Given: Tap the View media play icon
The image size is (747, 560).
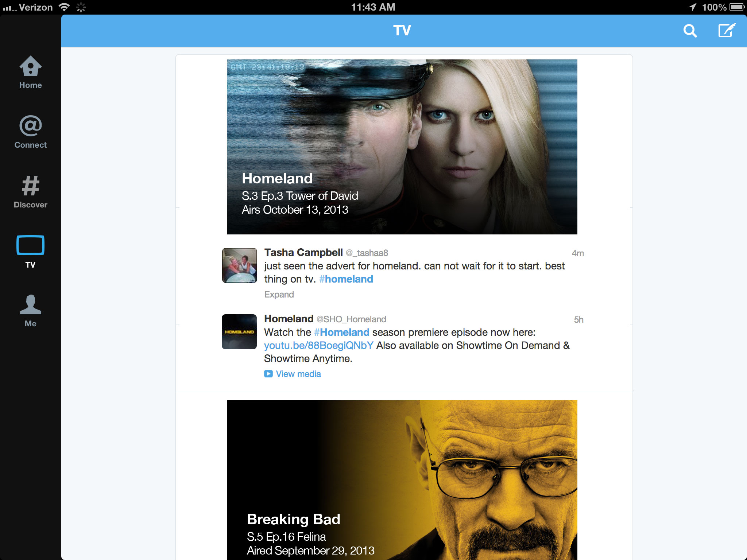Looking at the screenshot, I should [268, 374].
